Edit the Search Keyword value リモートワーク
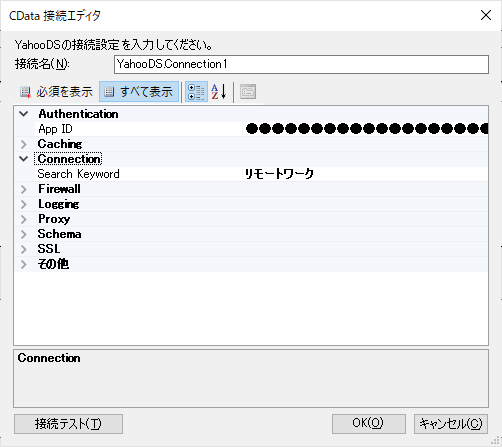Viewport: 502px width, 447px height. (365, 174)
